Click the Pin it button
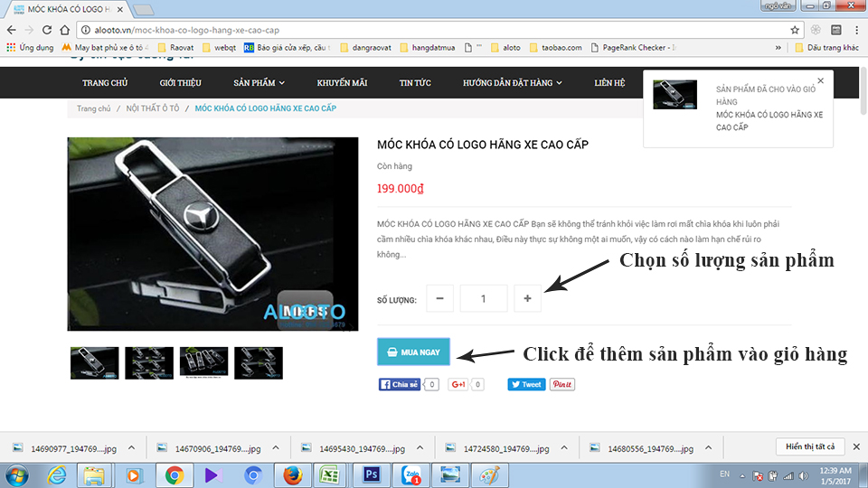The image size is (868, 488). [x=561, y=385]
